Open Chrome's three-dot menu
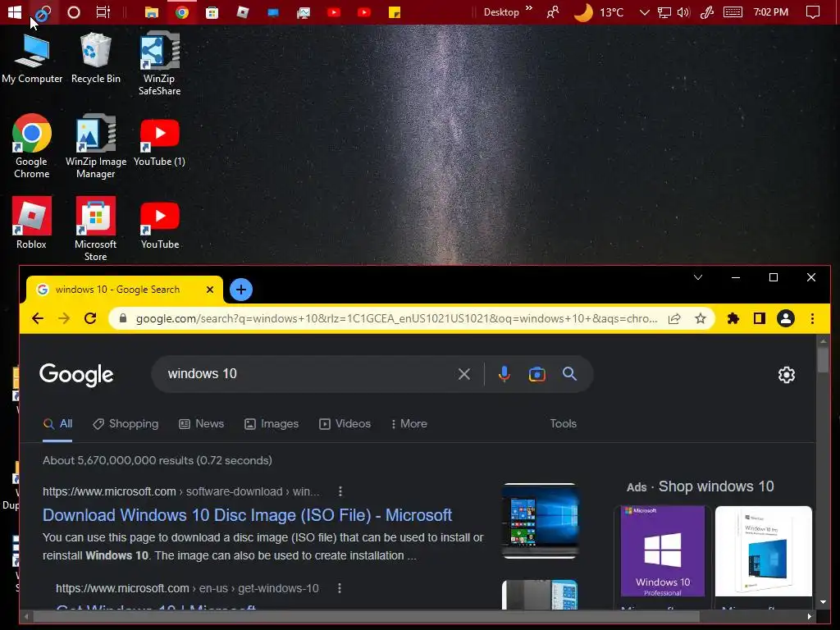840x630 pixels. [813, 319]
